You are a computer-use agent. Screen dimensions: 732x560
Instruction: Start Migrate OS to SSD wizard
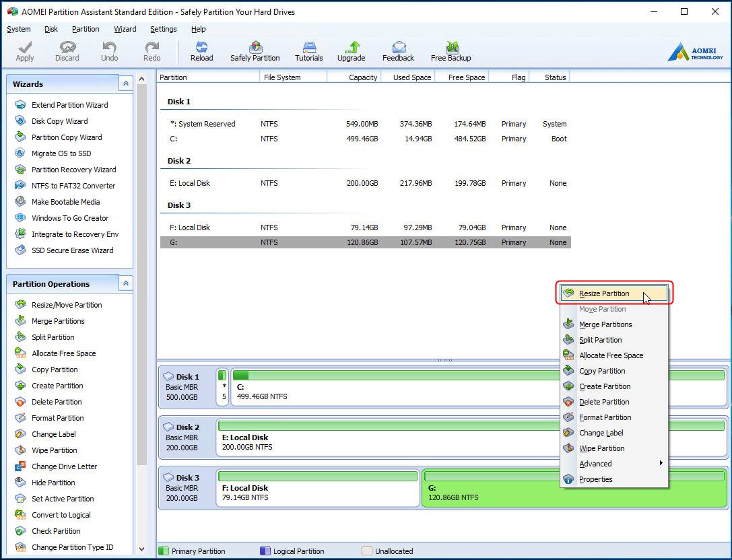61,153
